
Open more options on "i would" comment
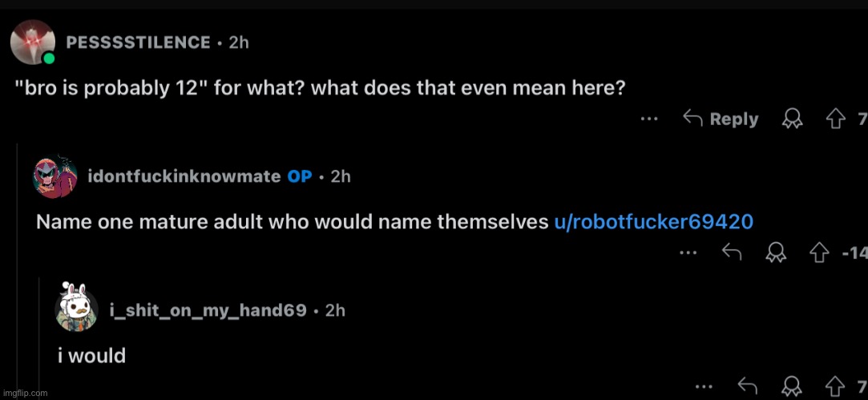703,387
